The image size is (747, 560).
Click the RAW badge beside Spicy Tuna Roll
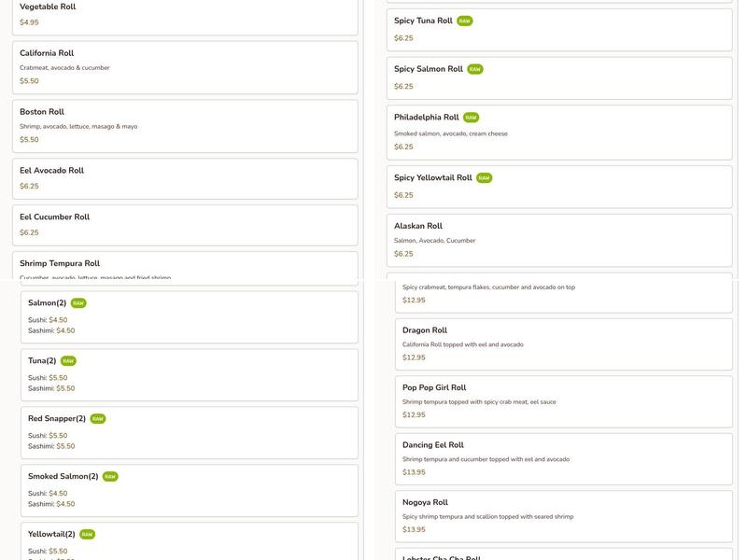(x=465, y=21)
